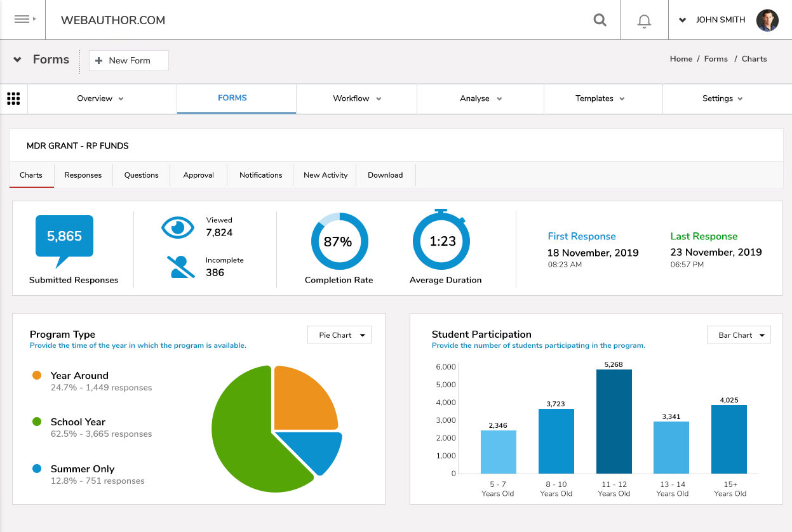Expand the Bar Chart type dropdown
Image resolution: width=792 pixels, height=532 pixels.
tap(739, 335)
